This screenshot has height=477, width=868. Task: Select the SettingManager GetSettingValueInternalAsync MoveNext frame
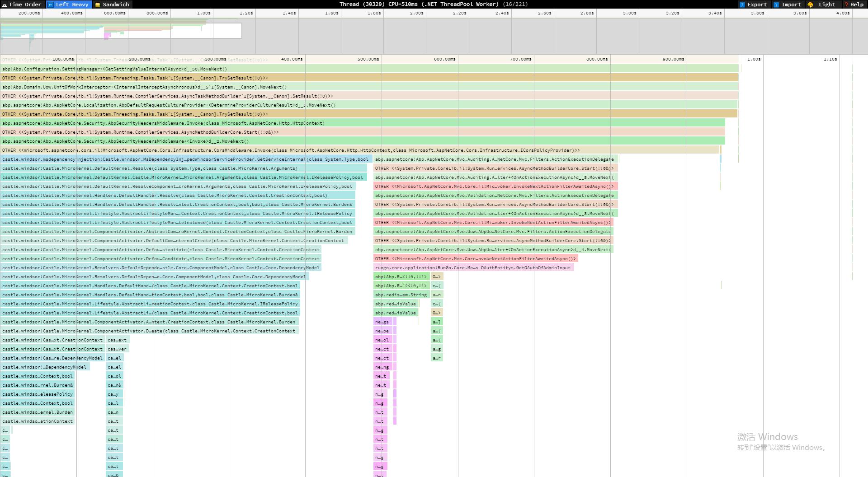click(369, 69)
